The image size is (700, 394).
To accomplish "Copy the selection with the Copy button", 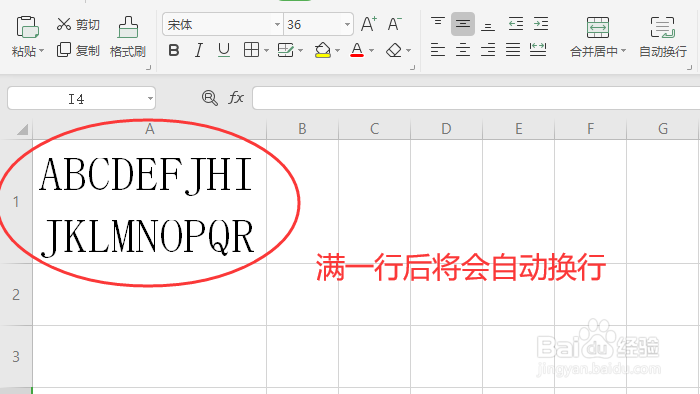I will click(x=78, y=50).
